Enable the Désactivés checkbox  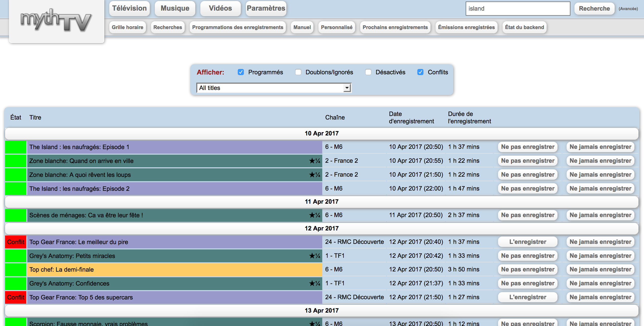(368, 72)
